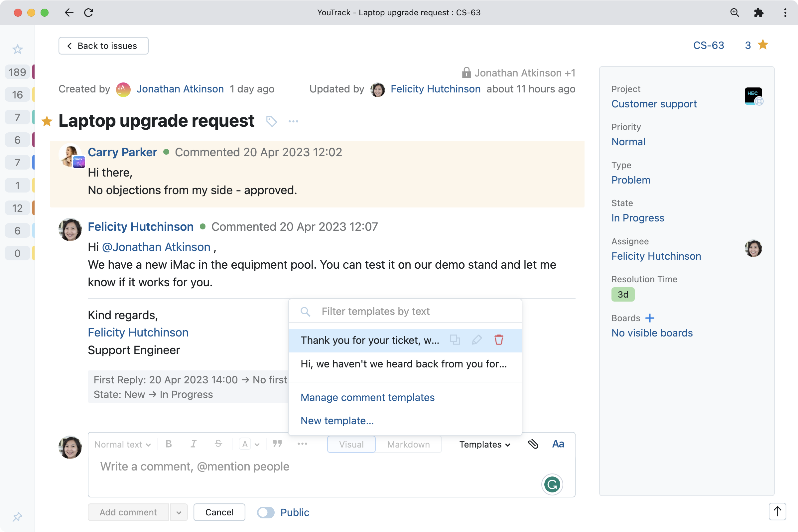Screen dimensions: 798x532
Task: Cancel the comment
Action: click(219, 512)
